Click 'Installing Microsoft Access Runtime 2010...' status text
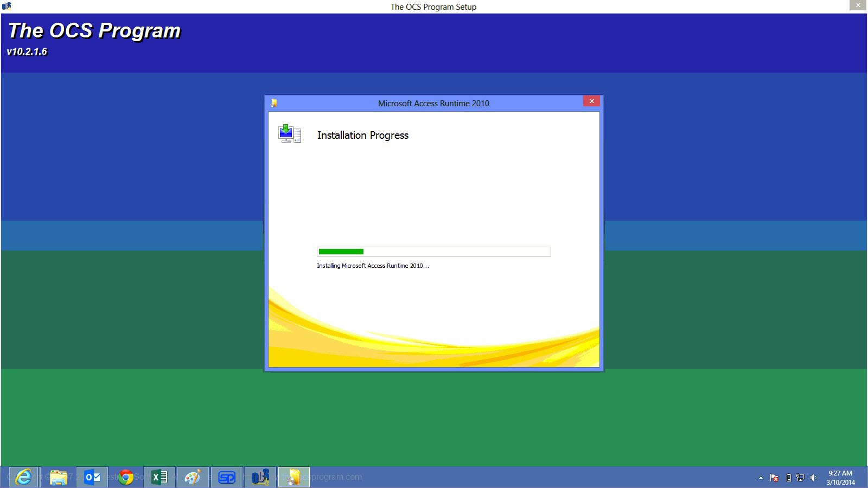 pyautogui.click(x=373, y=266)
